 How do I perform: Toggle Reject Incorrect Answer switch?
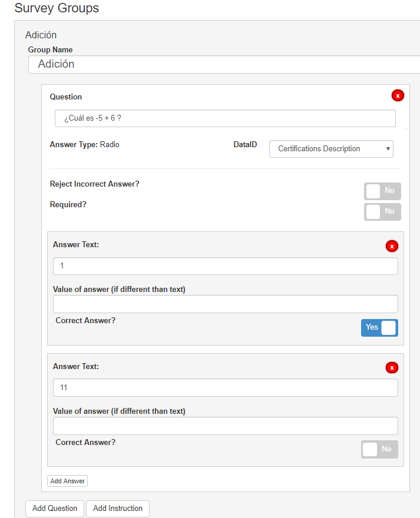coord(382,191)
